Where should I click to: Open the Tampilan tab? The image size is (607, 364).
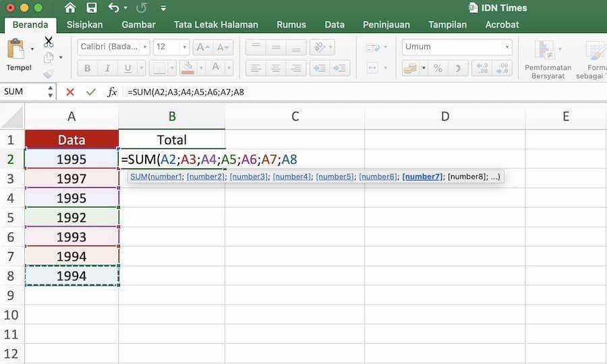[447, 25]
